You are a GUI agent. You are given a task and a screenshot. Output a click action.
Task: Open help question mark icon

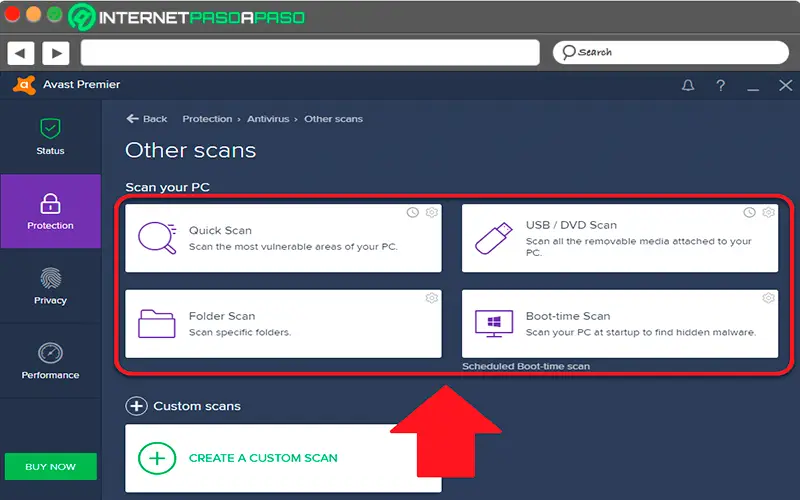(x=720, y=85)
